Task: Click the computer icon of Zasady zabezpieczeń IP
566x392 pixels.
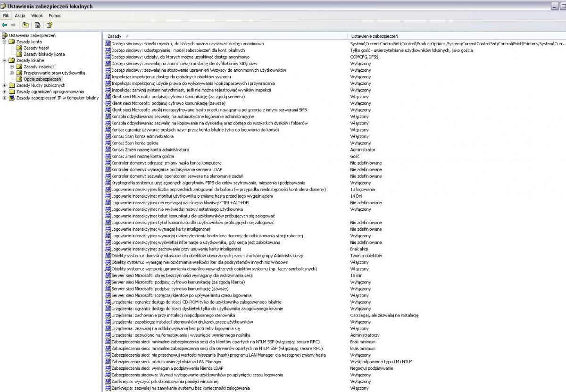Action: (x=12, y=98)
